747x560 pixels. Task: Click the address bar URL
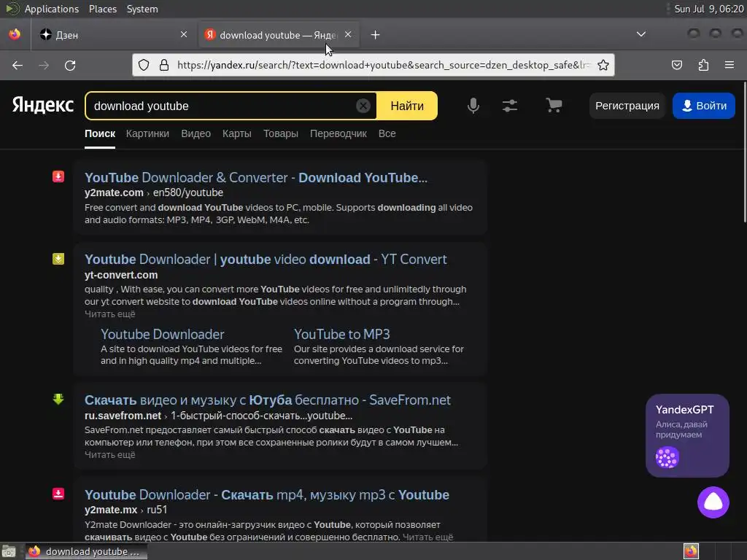pos(382,65)
